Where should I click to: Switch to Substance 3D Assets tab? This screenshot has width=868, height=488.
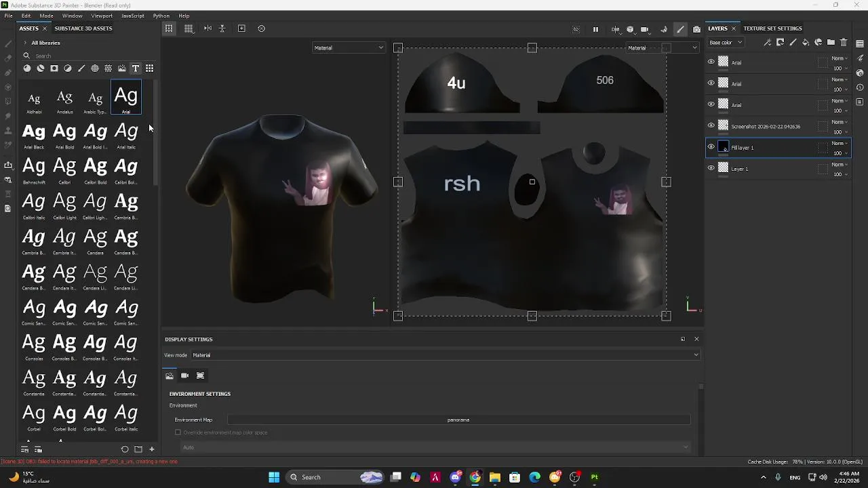coord(83,28)
